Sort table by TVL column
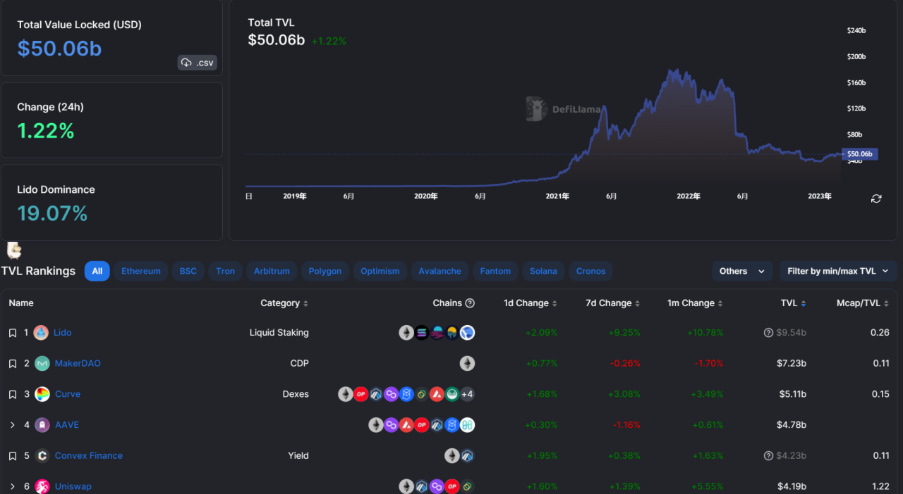903x494 pixels. [x=793, y=303]
